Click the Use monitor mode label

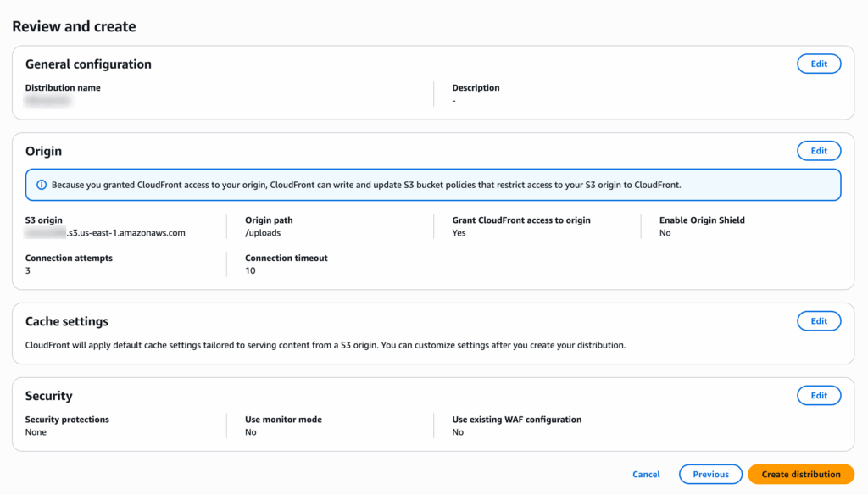tap(283, 420)
